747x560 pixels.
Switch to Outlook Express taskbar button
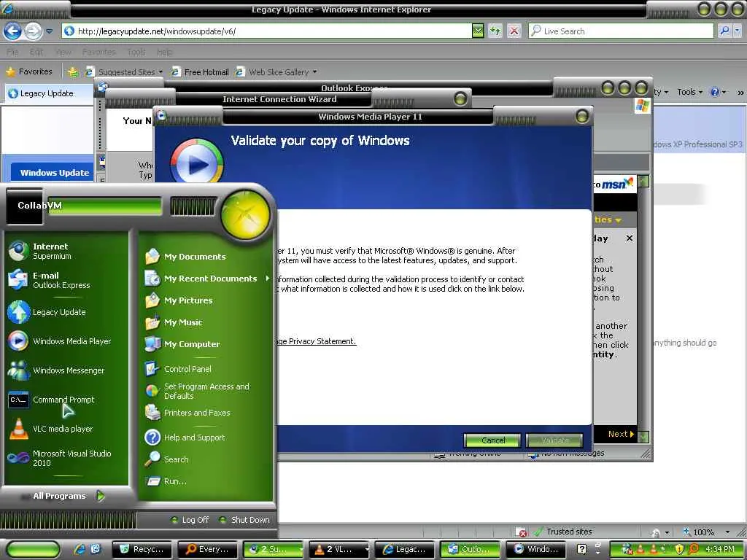471,549
